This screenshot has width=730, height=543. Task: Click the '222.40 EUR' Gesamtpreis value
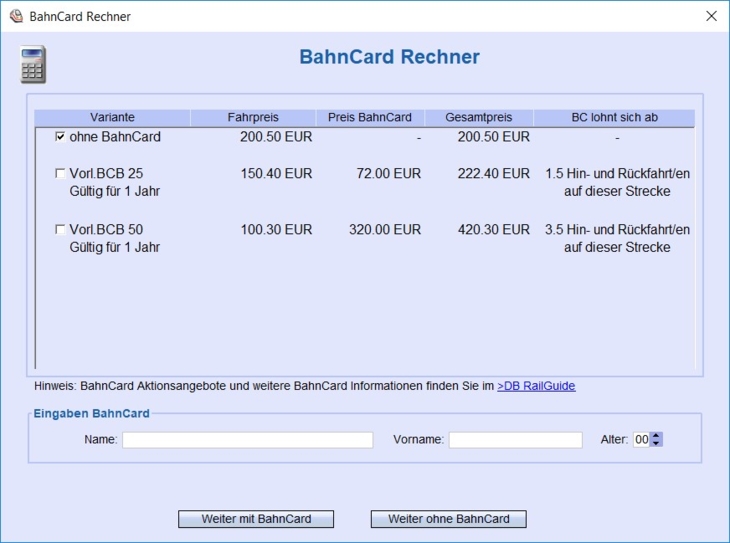[x=493, y=174]
